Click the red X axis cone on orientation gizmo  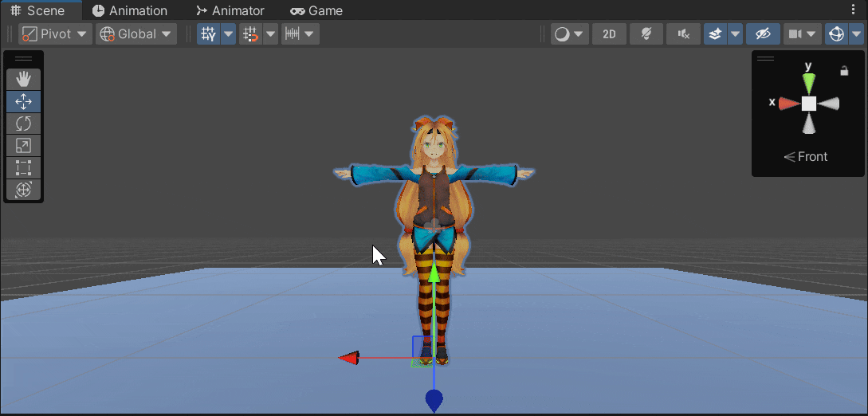[x=789, y=104]
